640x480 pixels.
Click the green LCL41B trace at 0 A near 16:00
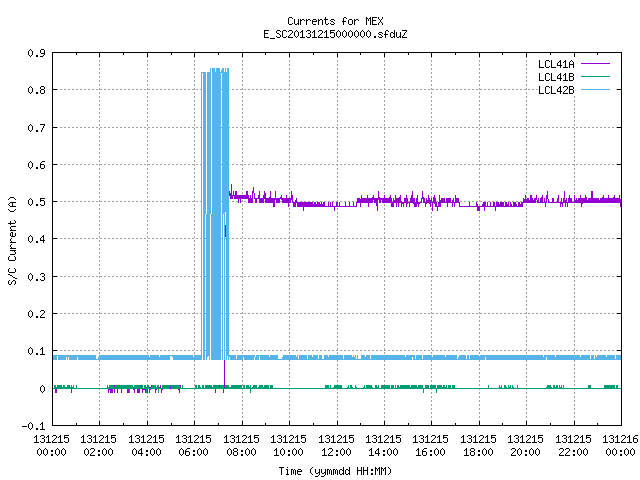pyautogui.click(x=431, y=387)
